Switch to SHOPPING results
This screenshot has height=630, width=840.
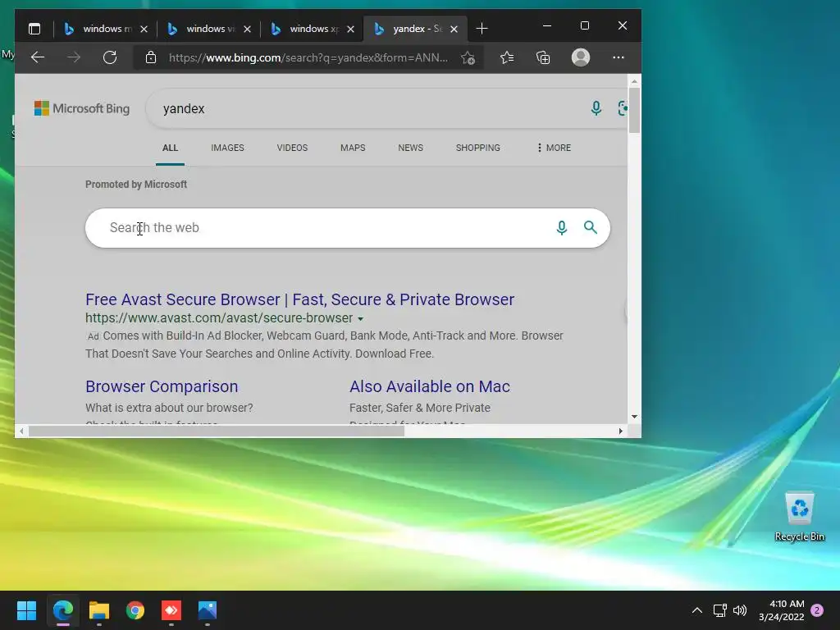[x=478, y=148]
